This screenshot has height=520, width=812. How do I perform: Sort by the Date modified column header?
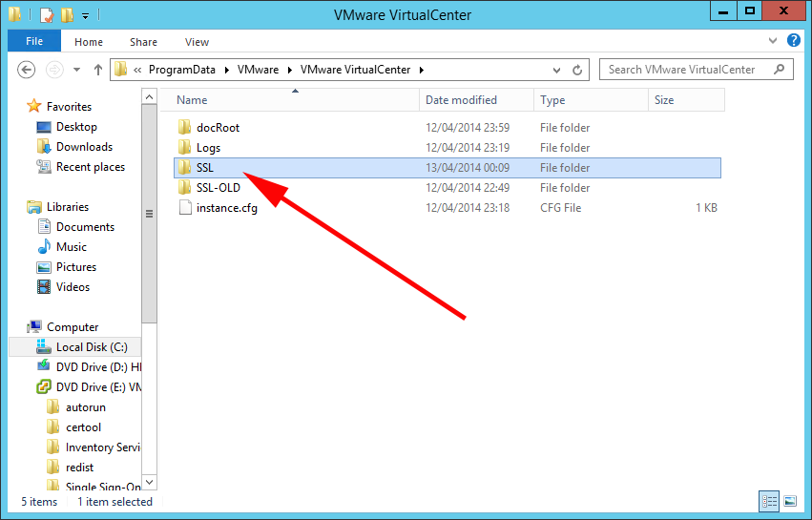461,100
